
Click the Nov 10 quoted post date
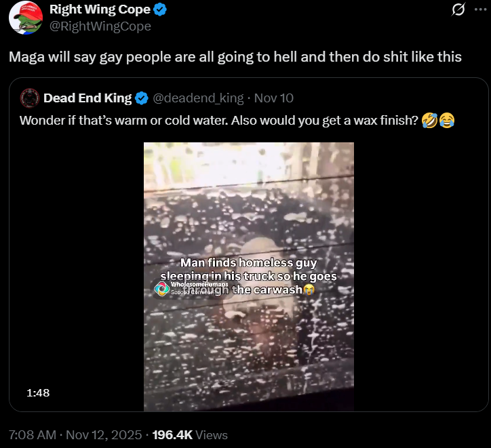(274, 98)
